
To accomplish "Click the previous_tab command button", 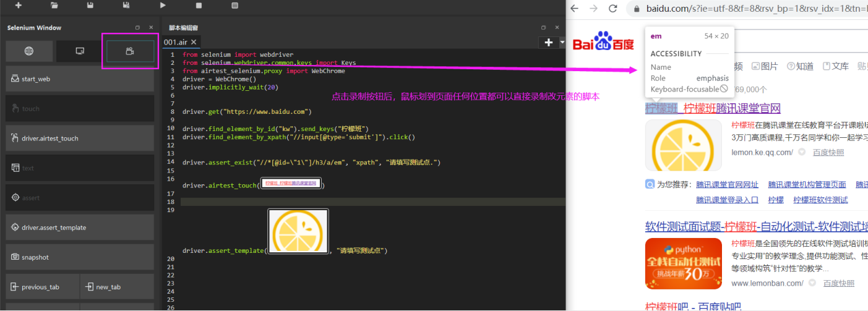I will 42,287.
